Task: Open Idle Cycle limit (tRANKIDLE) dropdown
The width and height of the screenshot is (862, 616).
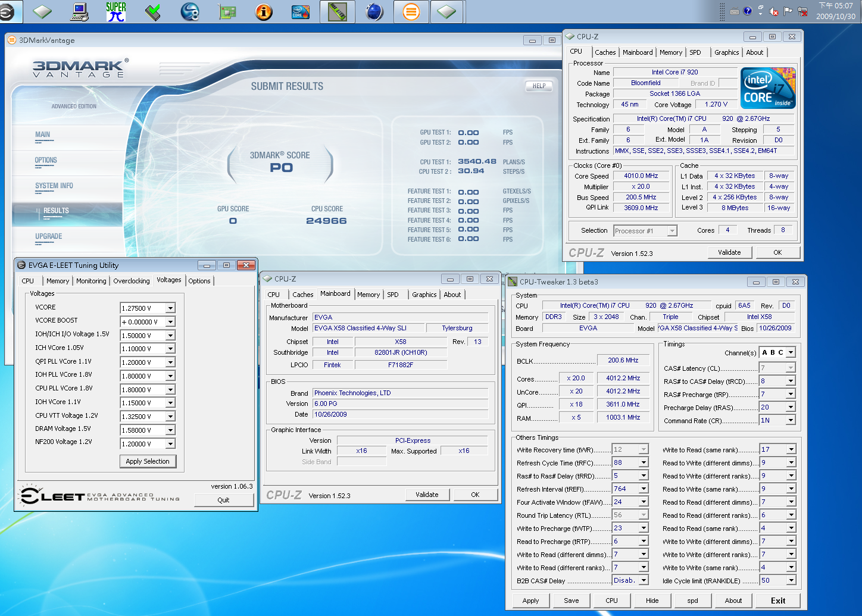Action: [x=791, y=580]
